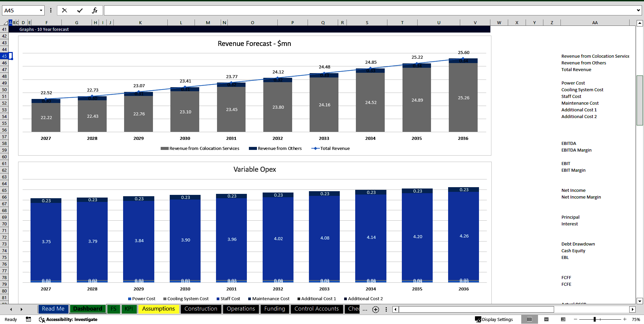Screen dimensions: 644x324
Task: Expand the formula bar with its dropdown arrow
Action: (x=639, y=10)
